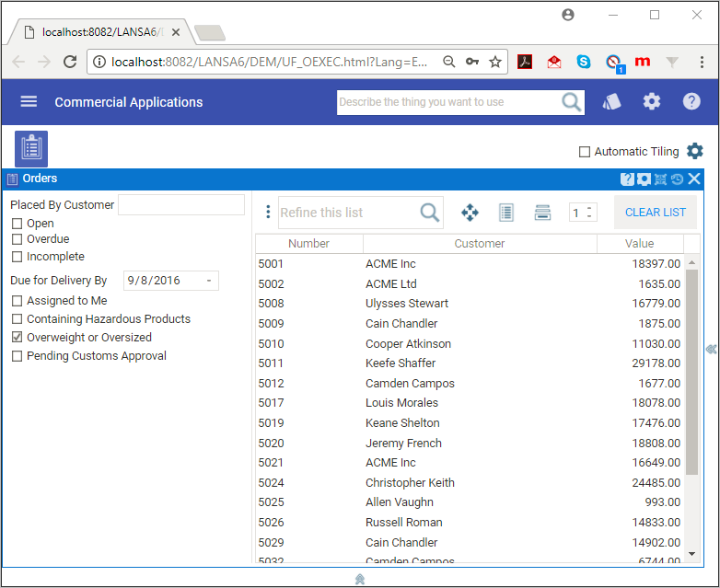
Task: Enable the Automatic Tiling checkbox
Action: click(585, 152)
